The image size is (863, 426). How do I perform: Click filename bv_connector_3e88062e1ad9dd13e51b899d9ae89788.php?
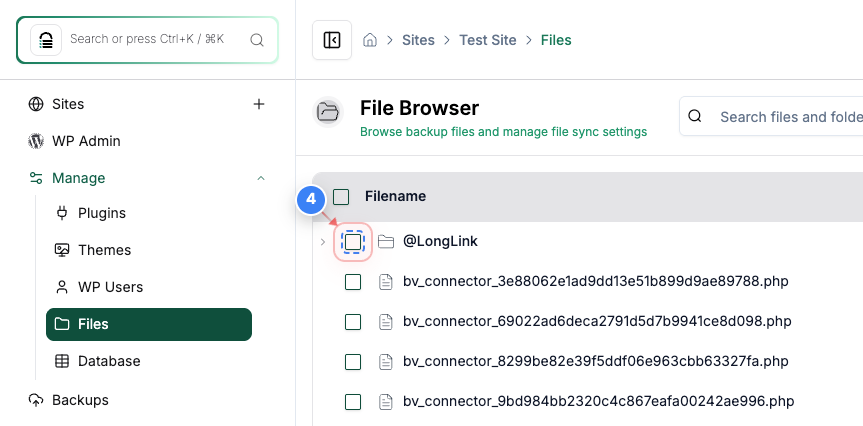click(x=596, y=281)
